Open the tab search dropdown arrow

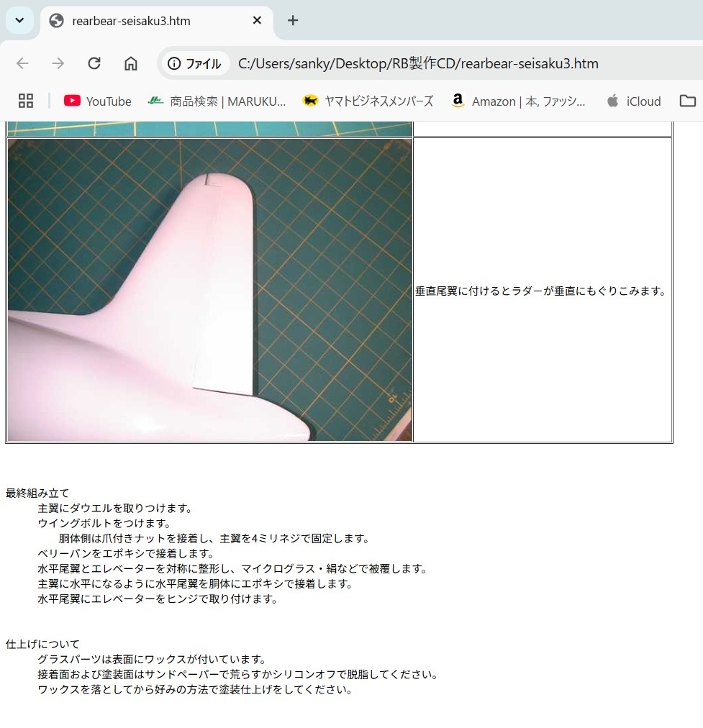point(19,20)
